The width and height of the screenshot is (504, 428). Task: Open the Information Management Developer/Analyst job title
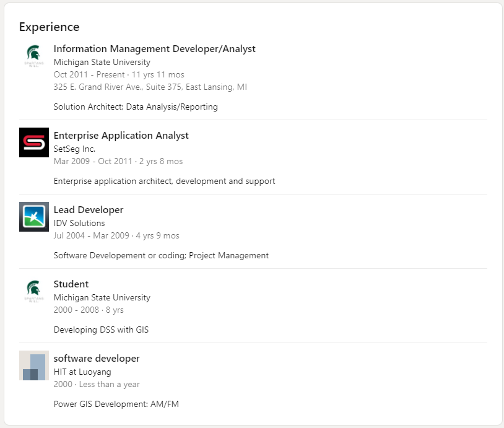(154, 49)
